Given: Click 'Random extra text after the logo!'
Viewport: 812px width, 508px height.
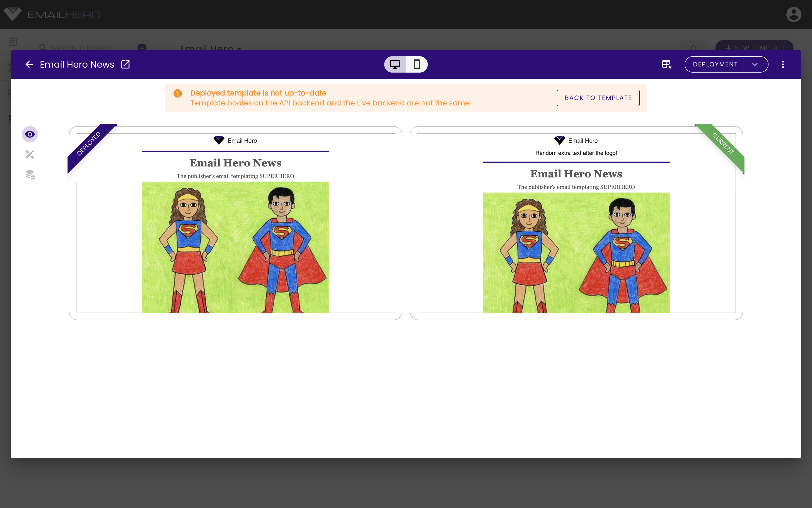Looking at the screenshot, I should pos(576,153).
